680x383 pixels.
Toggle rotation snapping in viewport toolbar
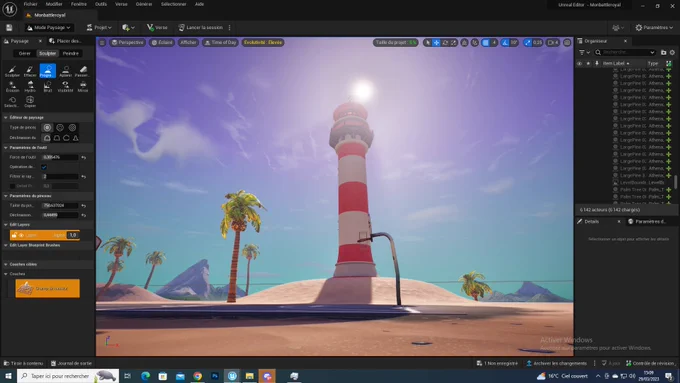pyautogui.click(x=505, y=43)
